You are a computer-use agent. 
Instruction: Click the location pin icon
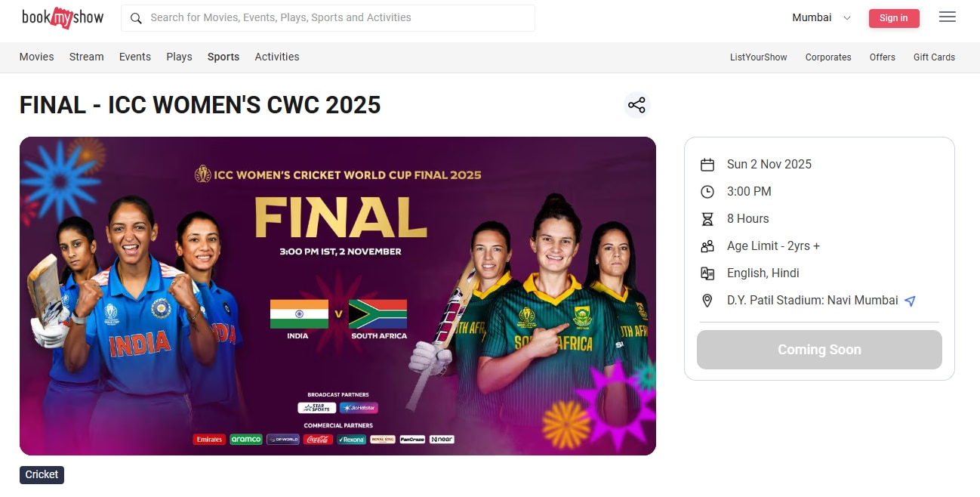point(707,301)
